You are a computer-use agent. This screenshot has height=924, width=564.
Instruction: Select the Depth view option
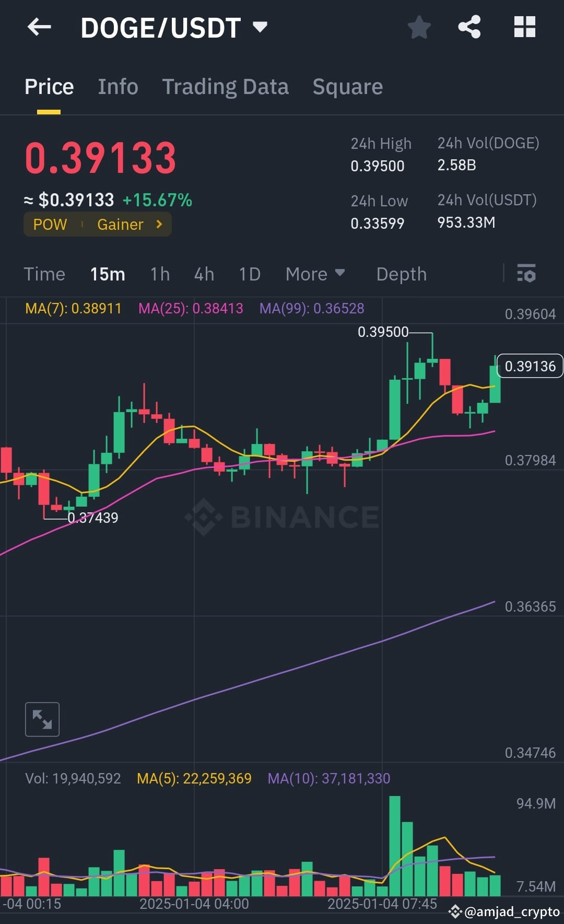point(401,274)
